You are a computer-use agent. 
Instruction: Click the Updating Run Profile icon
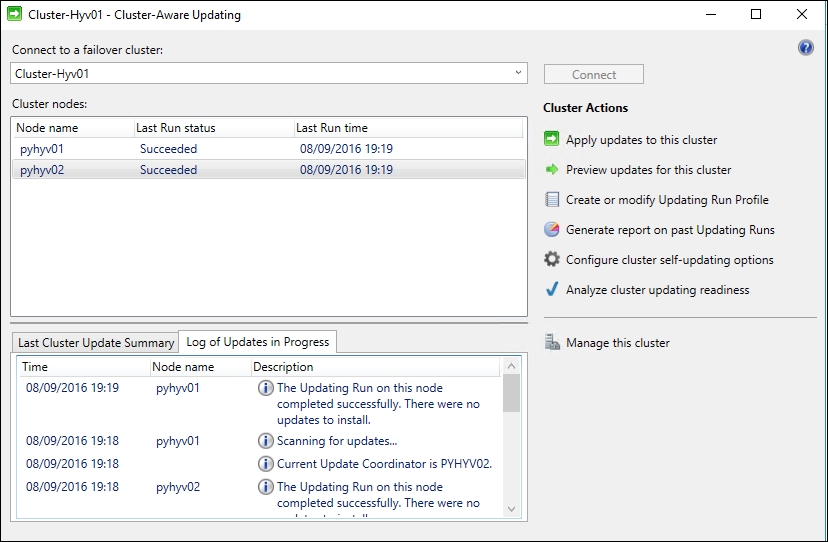(552, 199)
